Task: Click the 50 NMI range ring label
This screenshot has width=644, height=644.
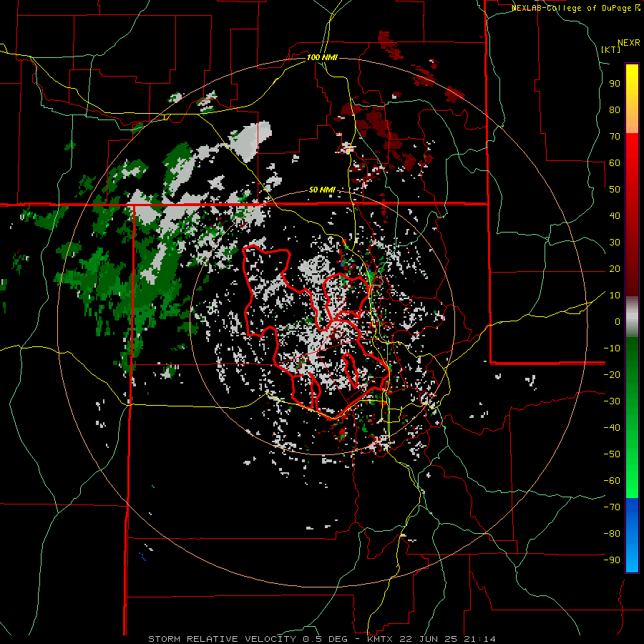Action: (322, 190)
